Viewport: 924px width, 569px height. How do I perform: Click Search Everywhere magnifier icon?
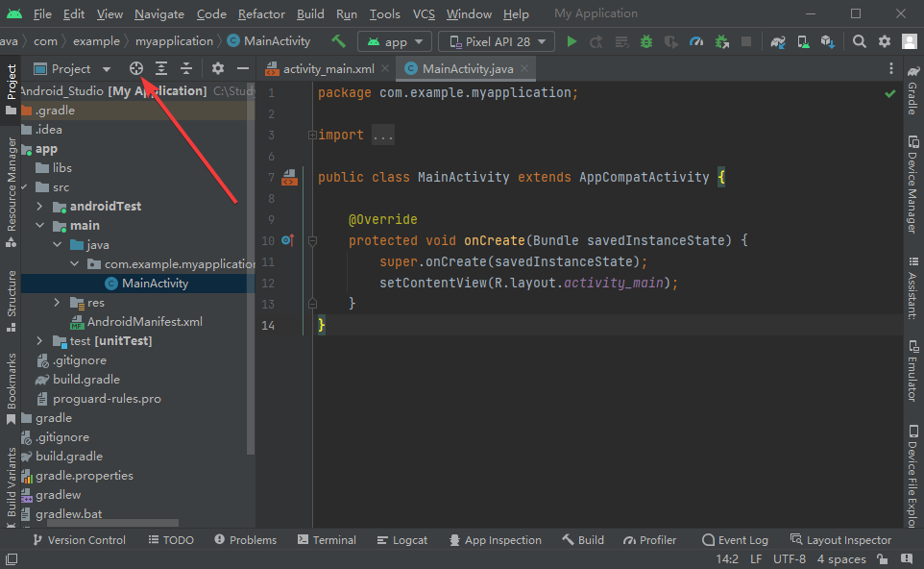(860, 41)
